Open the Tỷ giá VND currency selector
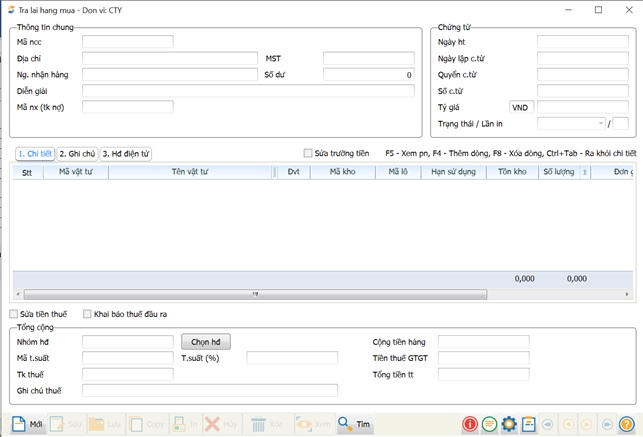The image size is (643, 437). tap(521, 107)
